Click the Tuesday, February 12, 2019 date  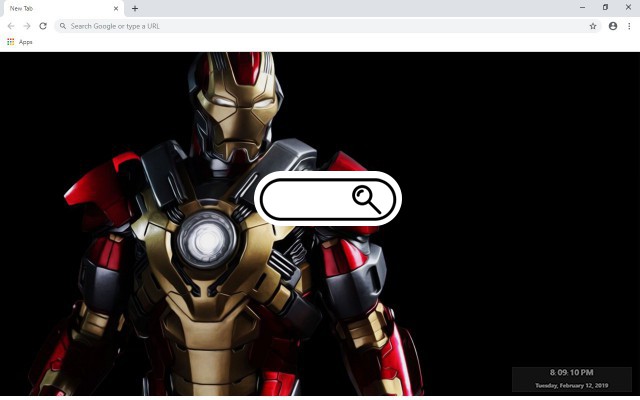(x=571, y=385)
